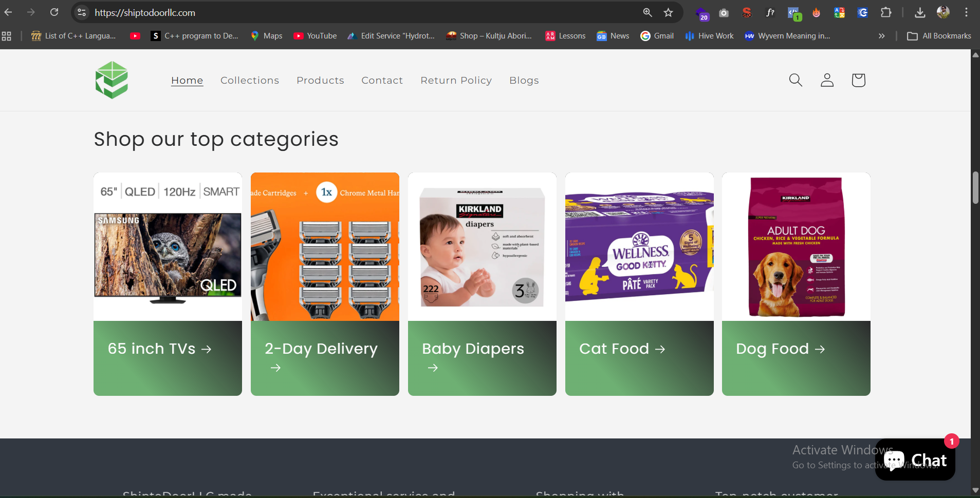Open the Contact menu item
Viewport: 980px width, 498px height.
tap(382, 81)
